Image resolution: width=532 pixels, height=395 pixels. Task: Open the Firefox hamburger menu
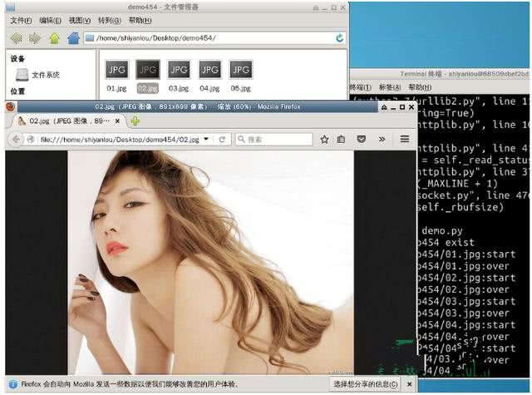pyautogui.click(x=405, y=139)
